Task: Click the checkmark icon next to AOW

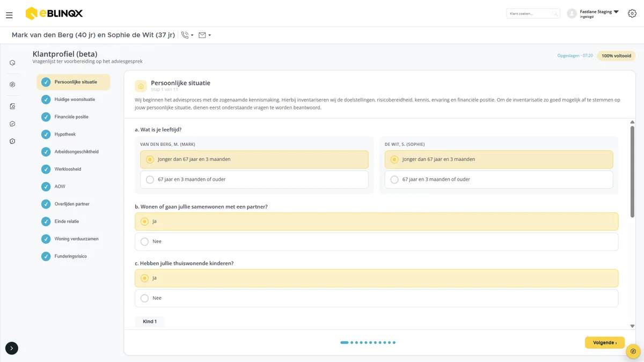Action: tap(46, 187)
